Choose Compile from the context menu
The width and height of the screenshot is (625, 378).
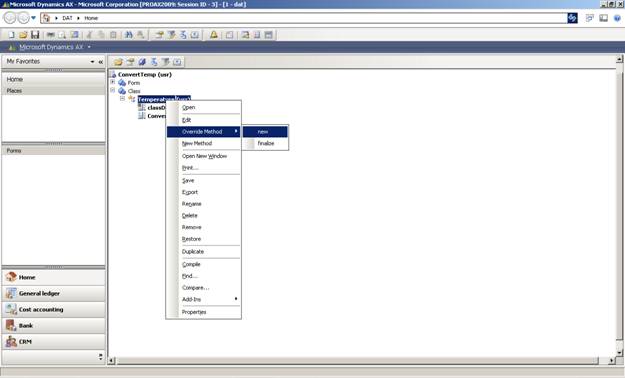pos(203,264)
